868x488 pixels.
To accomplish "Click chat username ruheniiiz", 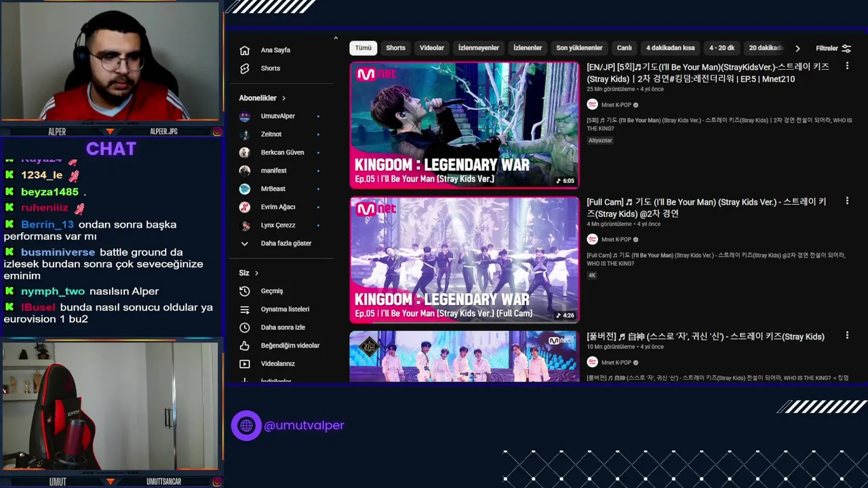I will 45,208.
